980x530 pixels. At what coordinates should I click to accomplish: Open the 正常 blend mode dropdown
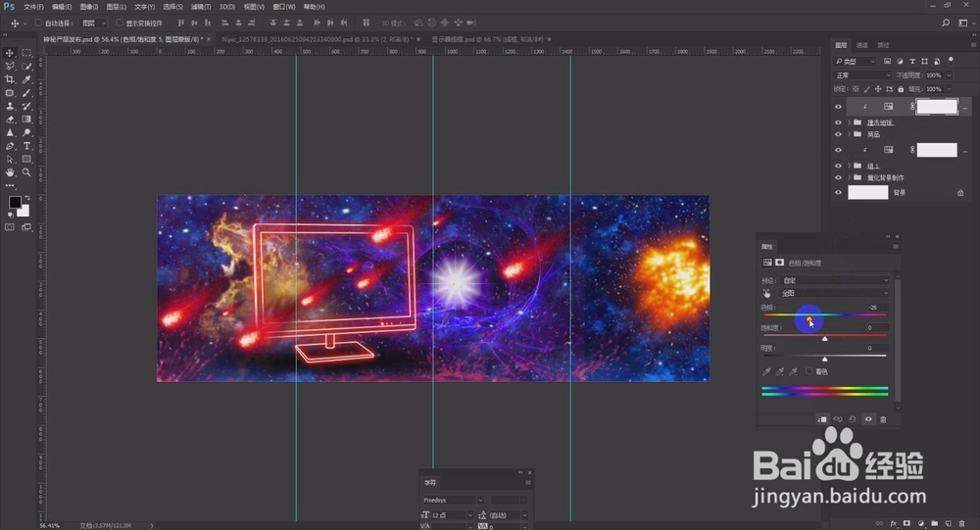[x=863, y=75]
